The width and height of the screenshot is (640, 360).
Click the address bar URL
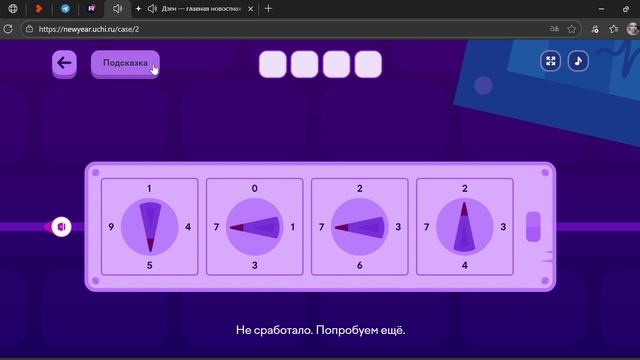[89, 29]
